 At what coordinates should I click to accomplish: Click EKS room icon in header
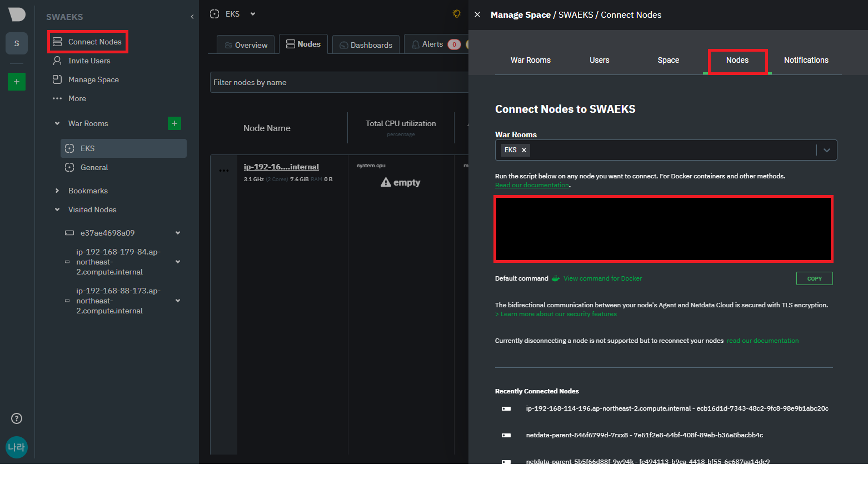coord(214,14)
